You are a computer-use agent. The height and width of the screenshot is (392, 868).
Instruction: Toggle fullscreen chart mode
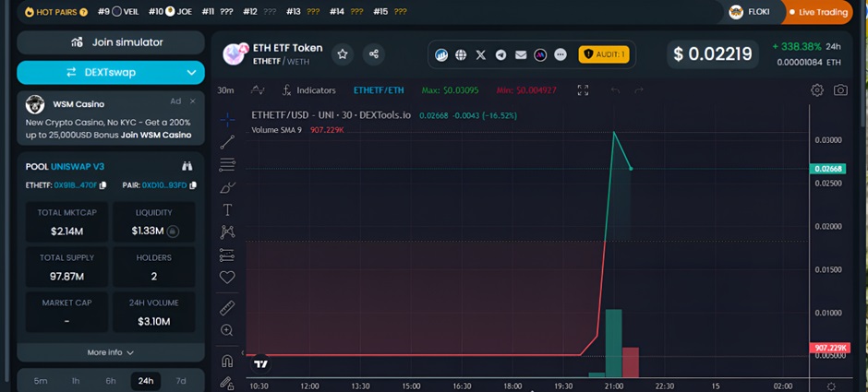coord(583,90)
